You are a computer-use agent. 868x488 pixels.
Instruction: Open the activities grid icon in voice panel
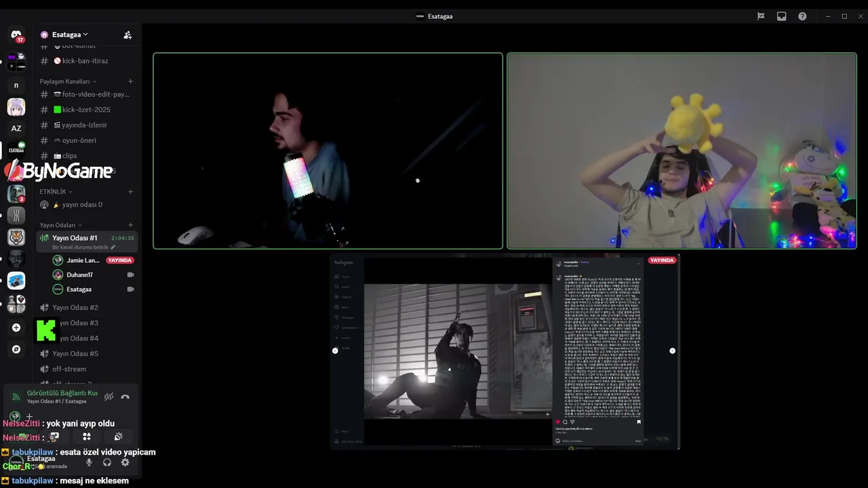[87, 436]
